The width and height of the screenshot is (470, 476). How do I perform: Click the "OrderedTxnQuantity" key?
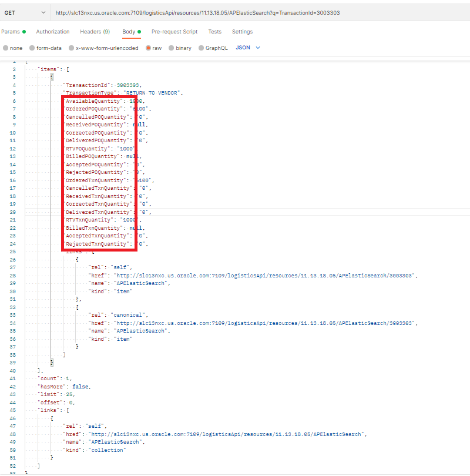(x=95, y=180)
